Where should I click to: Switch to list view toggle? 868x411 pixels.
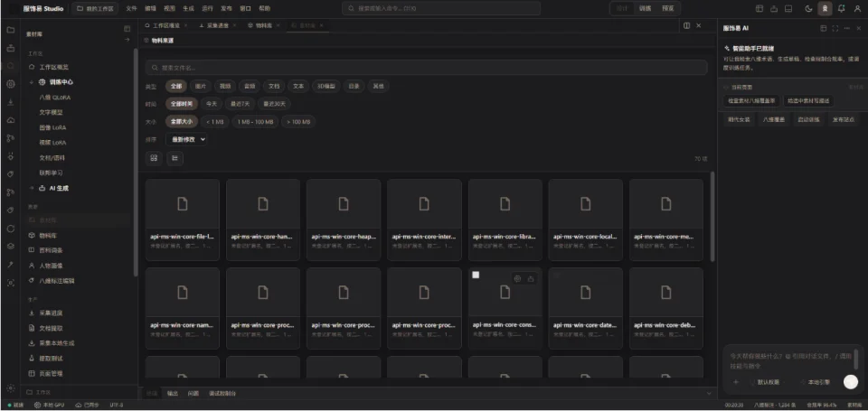[x=175, y=159]
